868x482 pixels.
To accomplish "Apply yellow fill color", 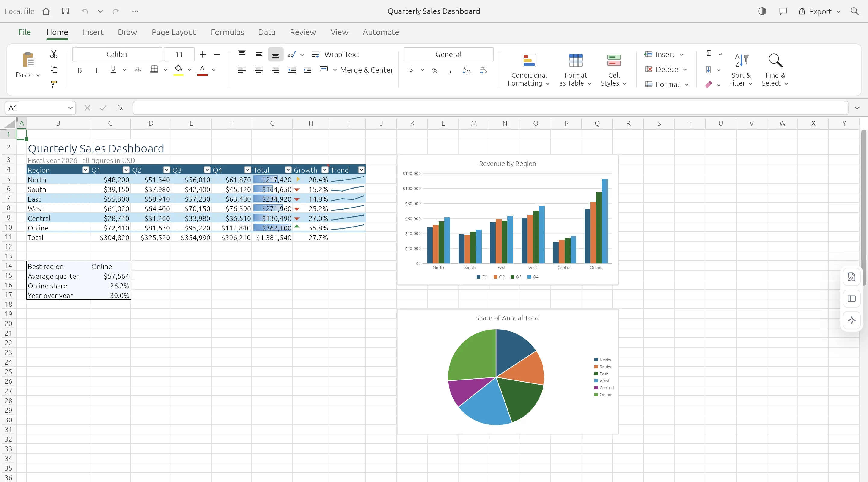I will coord(178,70).
